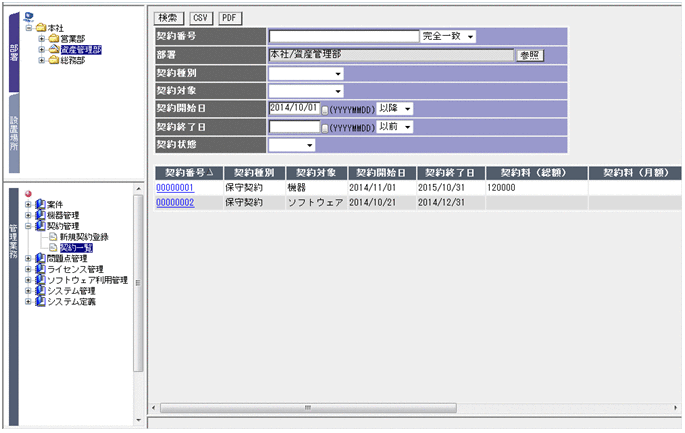Image resolution: width=685 pixels, height=433 pixels.
Task: Sort by 契約開始日 column header
Action: 382,173
